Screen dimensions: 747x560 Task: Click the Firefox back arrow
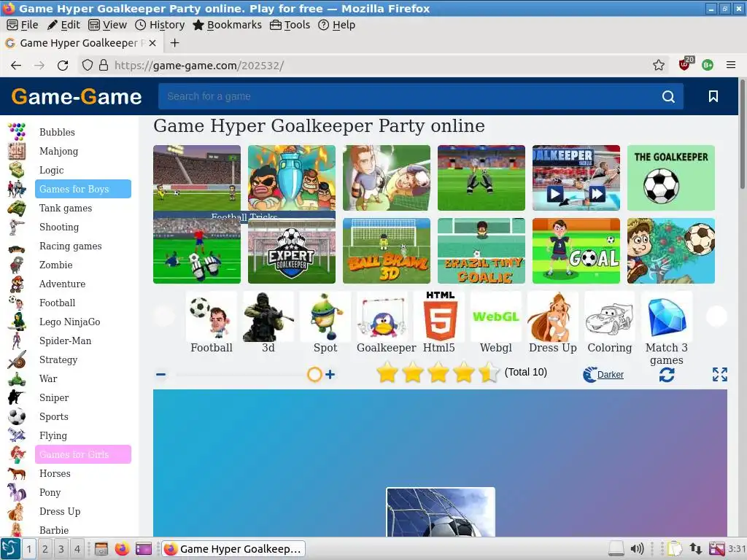pyautogui.click(x=16, y=65)
